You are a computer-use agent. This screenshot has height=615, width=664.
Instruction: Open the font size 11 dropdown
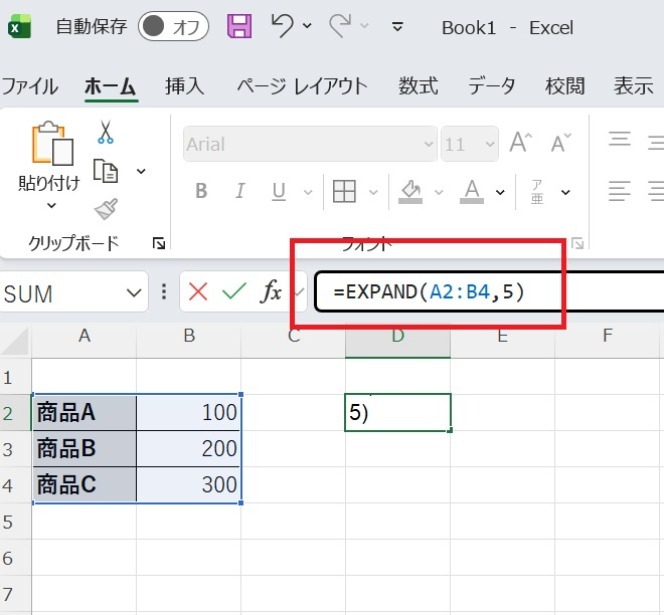pos(490,144)
